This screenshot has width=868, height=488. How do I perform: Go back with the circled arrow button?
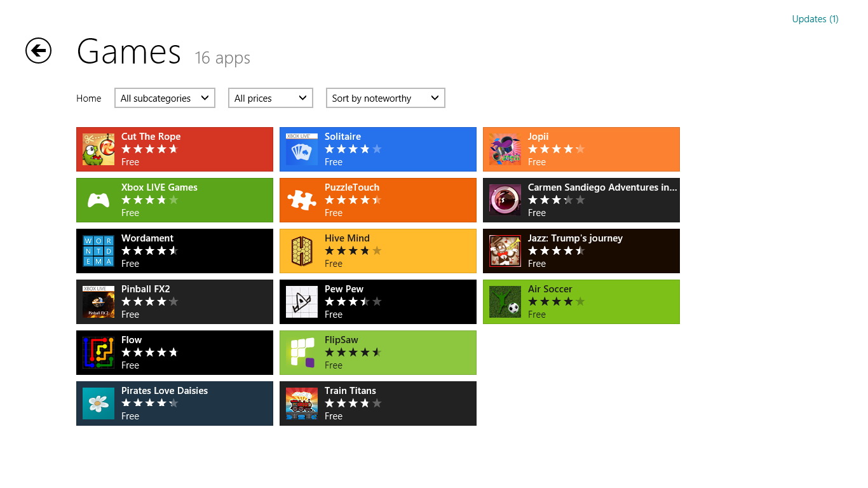pyautogui.click(x=38, y=50)
